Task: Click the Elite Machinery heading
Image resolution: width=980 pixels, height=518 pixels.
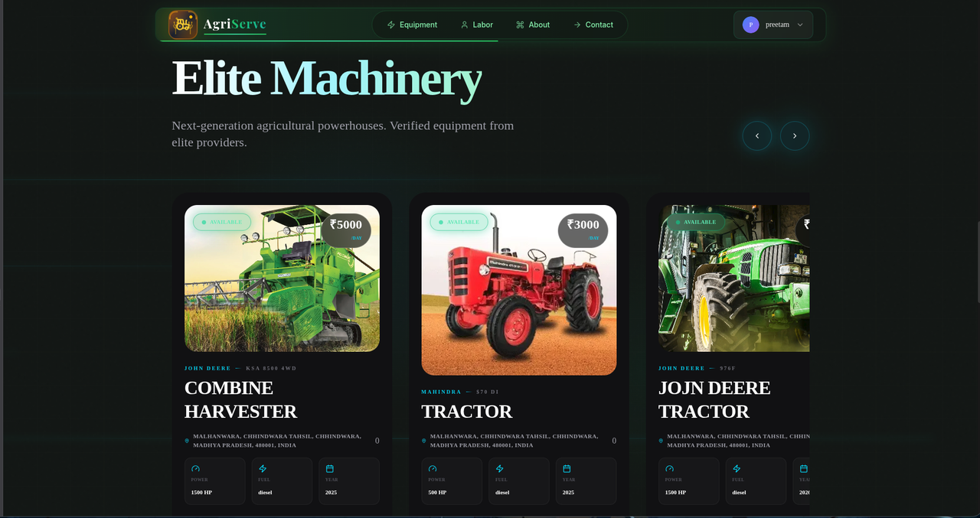Action: (x=327, y=78)
